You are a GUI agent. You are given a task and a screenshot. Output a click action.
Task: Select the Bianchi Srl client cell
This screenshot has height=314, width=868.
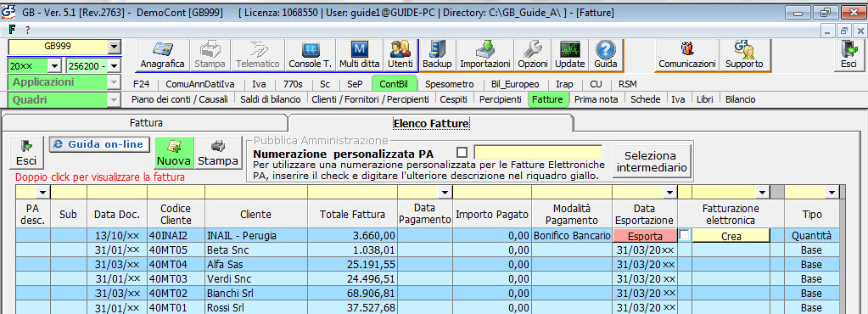tap(255, 293)
